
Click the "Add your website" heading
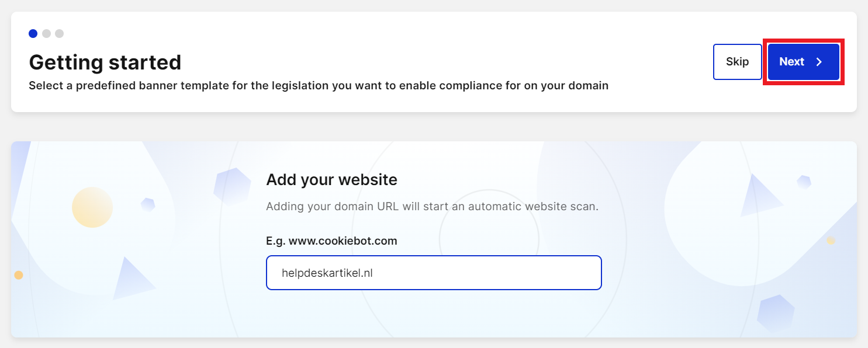pos(331,179)
